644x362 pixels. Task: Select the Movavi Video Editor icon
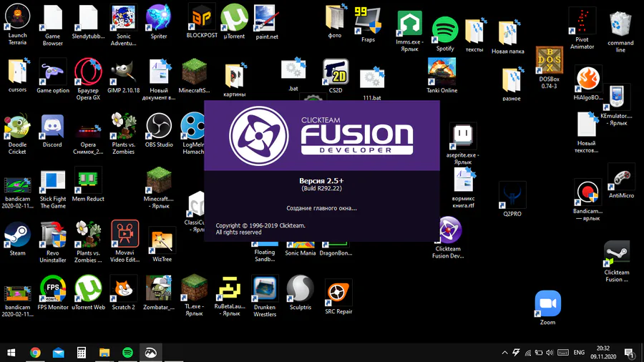pos(125,234)
